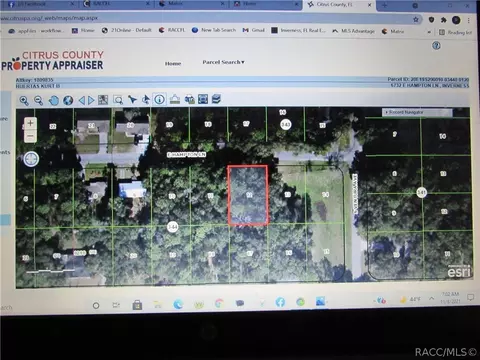
Task: Open the aerial imagery tool icon
Action: pyautogui.click(x=103, y=100)
